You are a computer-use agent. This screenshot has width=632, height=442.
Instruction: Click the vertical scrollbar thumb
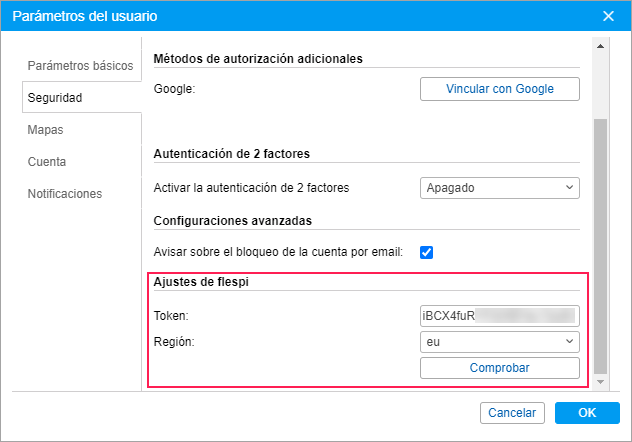(600, 240)
